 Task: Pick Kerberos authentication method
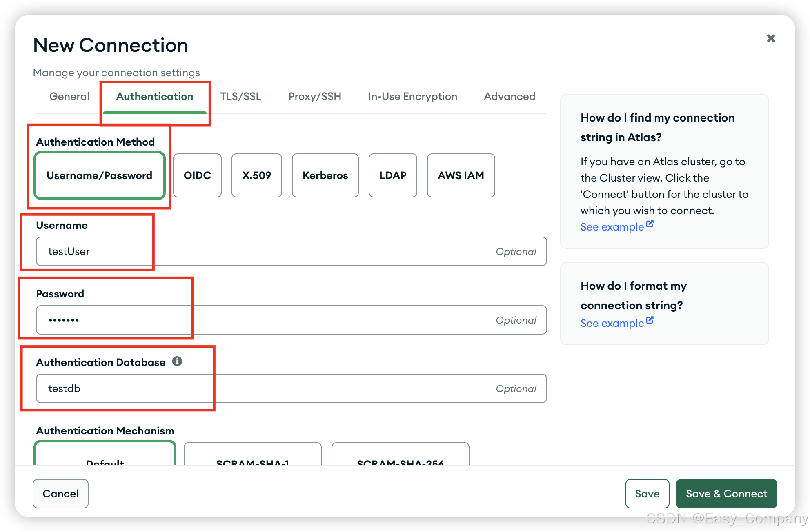[325, 175]
